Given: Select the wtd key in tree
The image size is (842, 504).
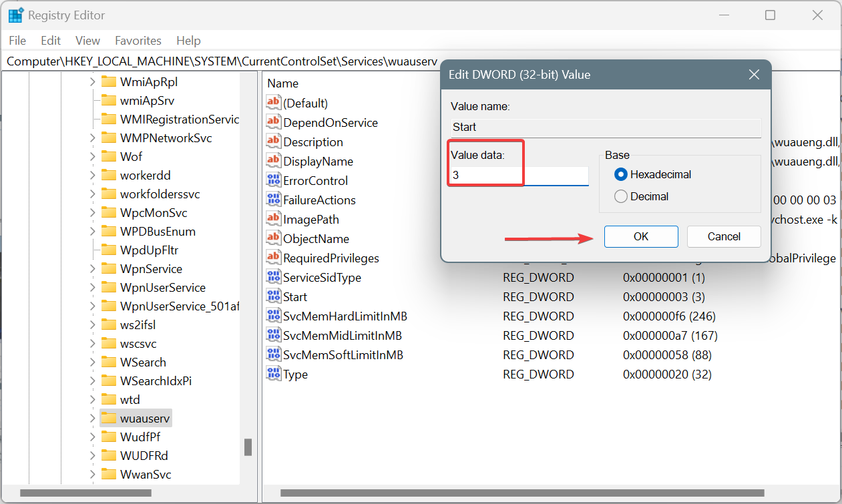Looking at the screenshot, I should click(x=130, y=400).
